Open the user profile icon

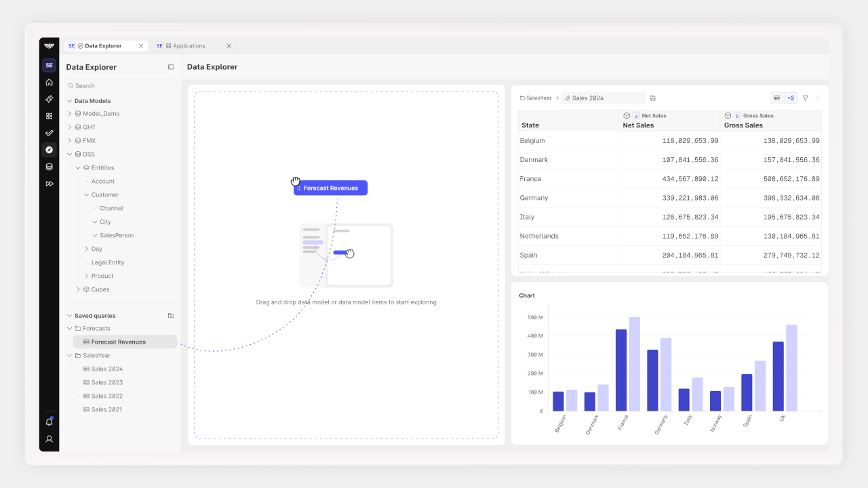[49, 439]
